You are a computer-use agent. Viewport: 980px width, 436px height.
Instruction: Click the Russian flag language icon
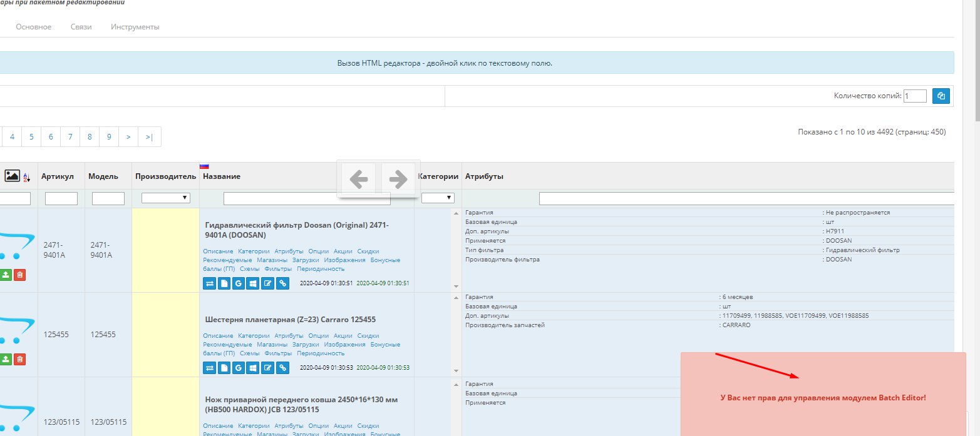(204, 166)
